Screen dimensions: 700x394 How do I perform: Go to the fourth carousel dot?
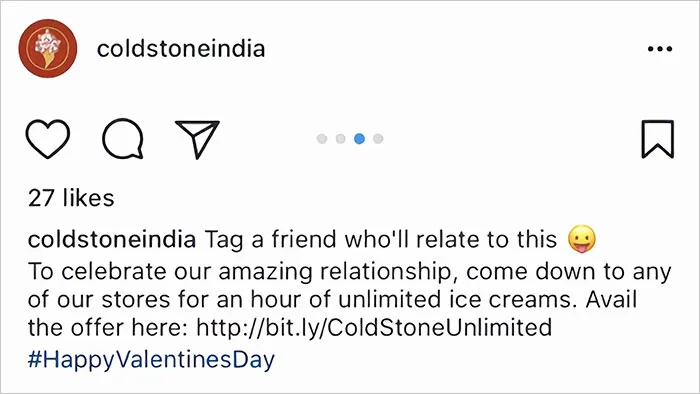point(378,139)
